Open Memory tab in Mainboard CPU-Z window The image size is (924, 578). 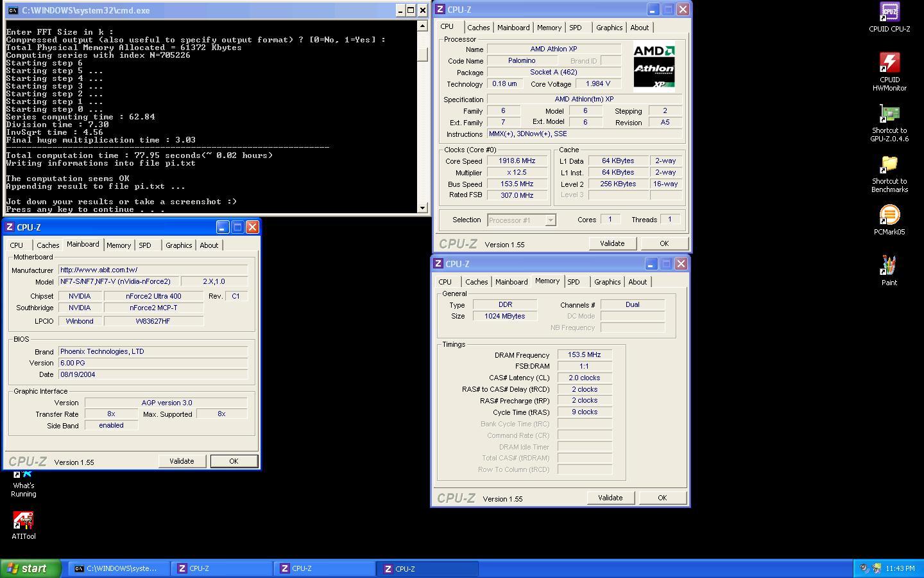pos(119,245)
